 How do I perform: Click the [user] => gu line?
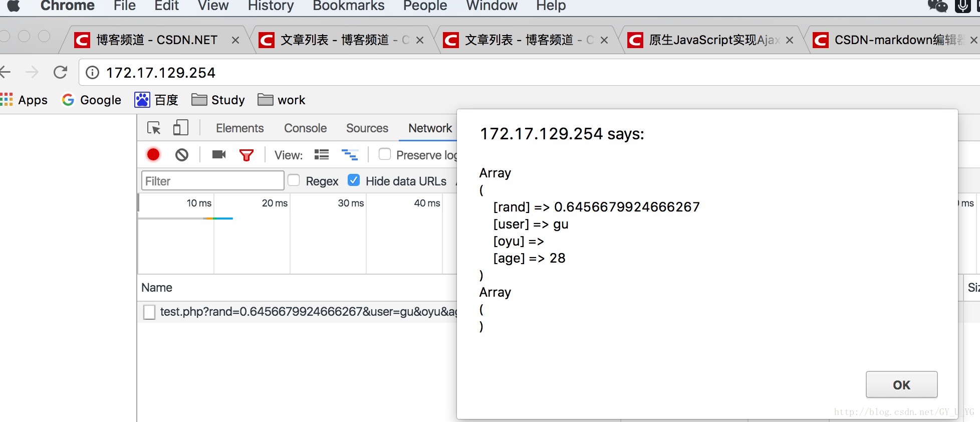531,224
